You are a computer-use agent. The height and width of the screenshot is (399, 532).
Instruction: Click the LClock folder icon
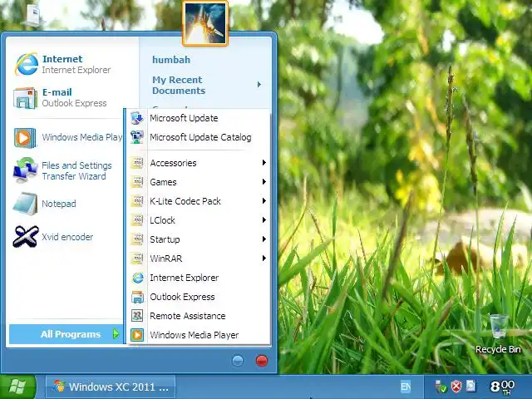tap(137, 220)
